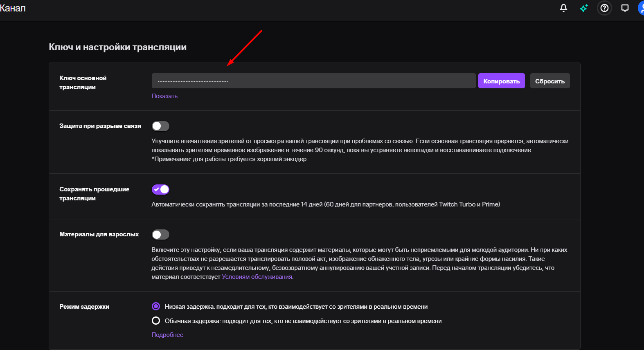Click the Сохранять прошедшие трансляции label

click(95, 194)
